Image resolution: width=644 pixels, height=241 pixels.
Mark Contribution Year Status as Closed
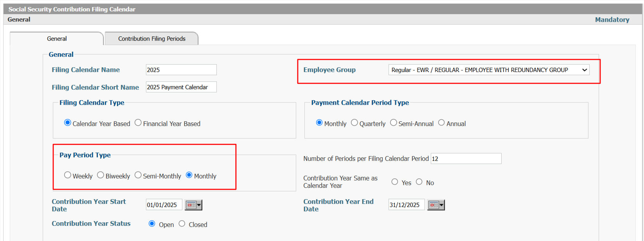tap(182, 224)
